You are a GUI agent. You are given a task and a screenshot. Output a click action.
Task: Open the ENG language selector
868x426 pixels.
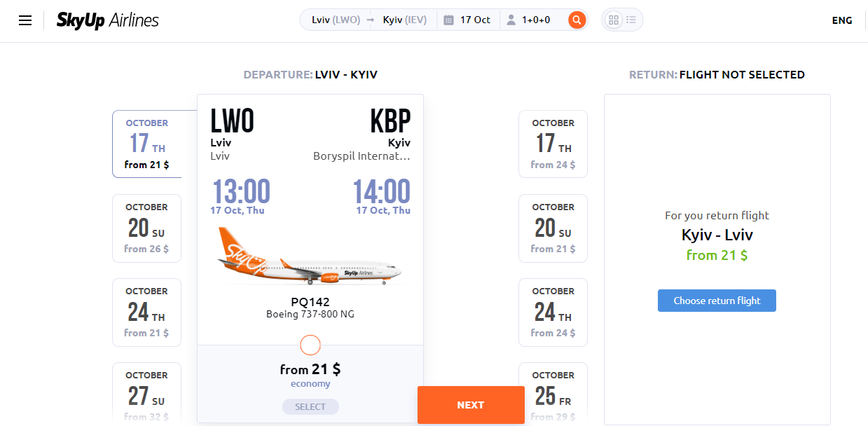pyautogui.click(x=842, y=20)
